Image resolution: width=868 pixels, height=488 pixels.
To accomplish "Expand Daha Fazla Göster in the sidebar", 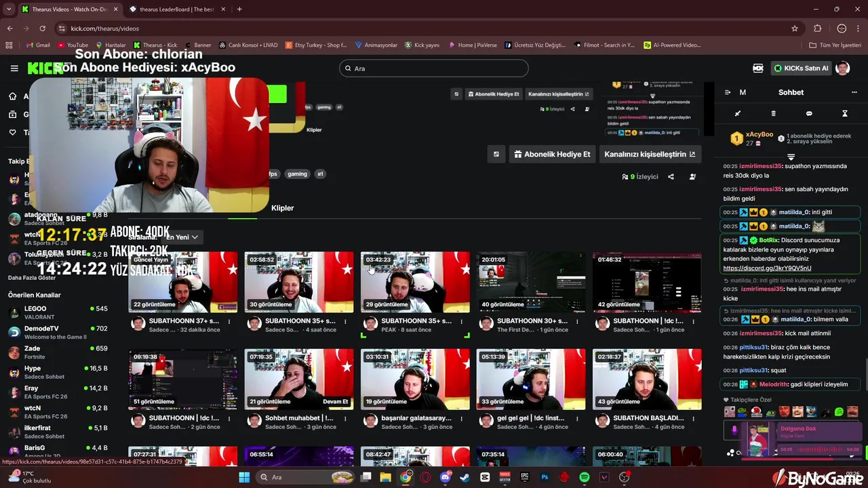I will (x=32, y=278).
